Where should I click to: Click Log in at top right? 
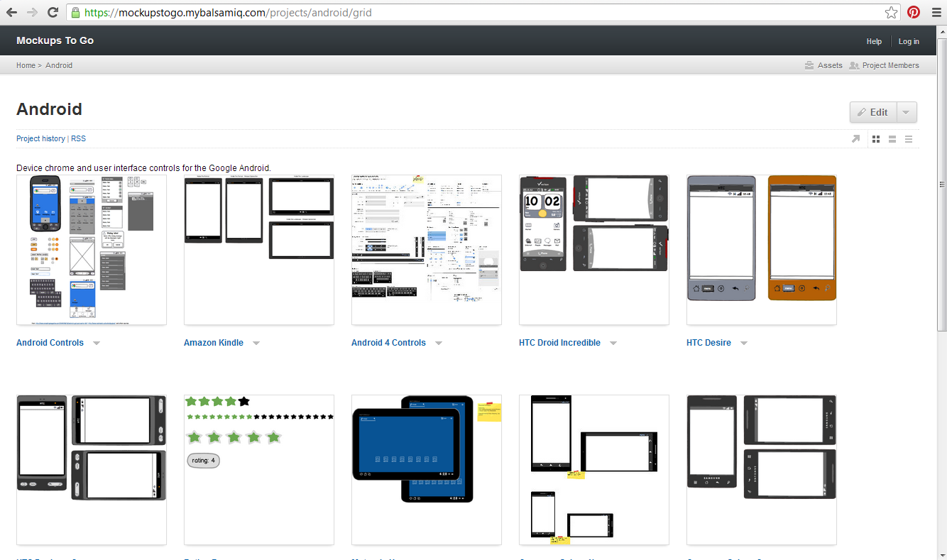[909, 41]
